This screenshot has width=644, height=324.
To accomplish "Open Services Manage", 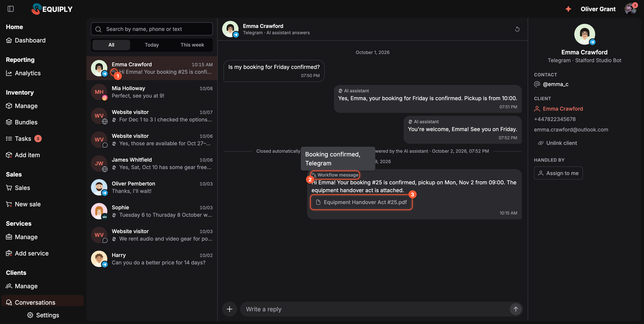I will coord(22,237).
